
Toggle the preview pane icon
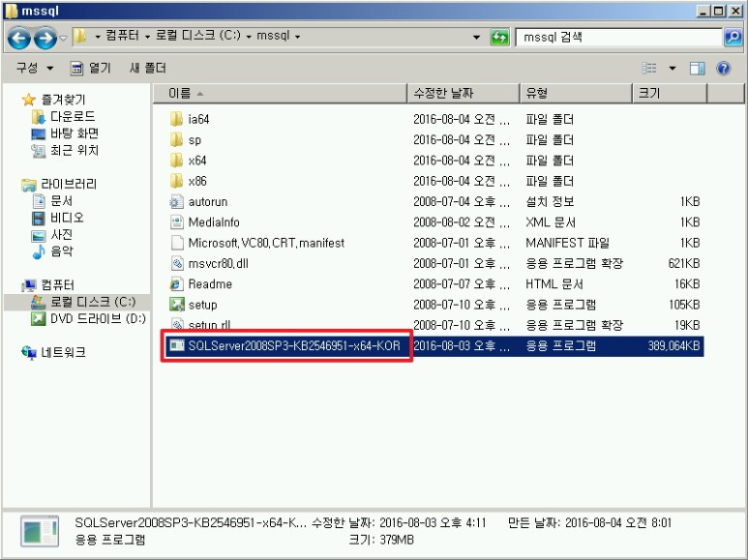[x=697, y=69]
